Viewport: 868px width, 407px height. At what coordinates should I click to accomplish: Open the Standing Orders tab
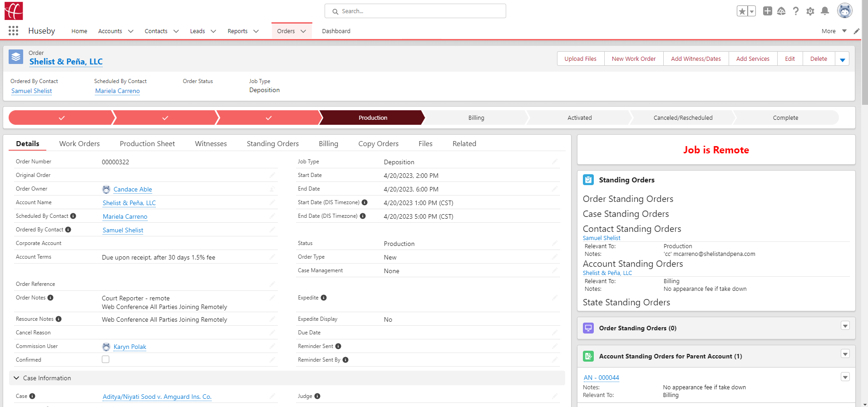273,143
